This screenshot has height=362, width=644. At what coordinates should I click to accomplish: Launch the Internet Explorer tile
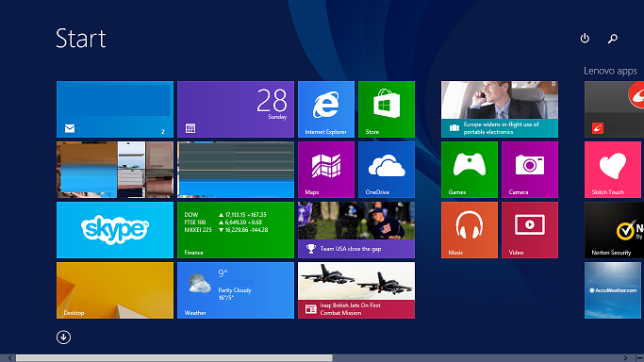(x=326, y=109)
